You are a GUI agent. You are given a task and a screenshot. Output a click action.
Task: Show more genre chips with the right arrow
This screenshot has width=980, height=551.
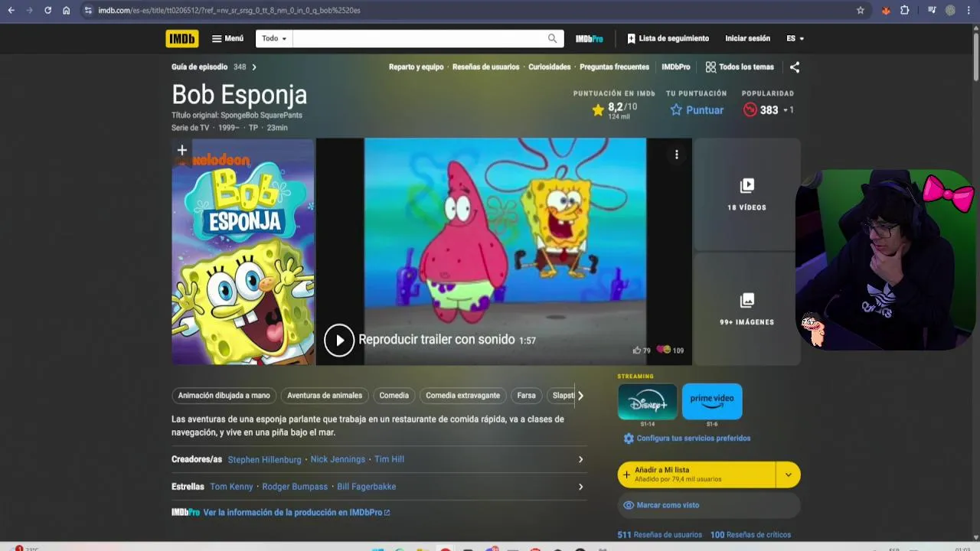580,396
